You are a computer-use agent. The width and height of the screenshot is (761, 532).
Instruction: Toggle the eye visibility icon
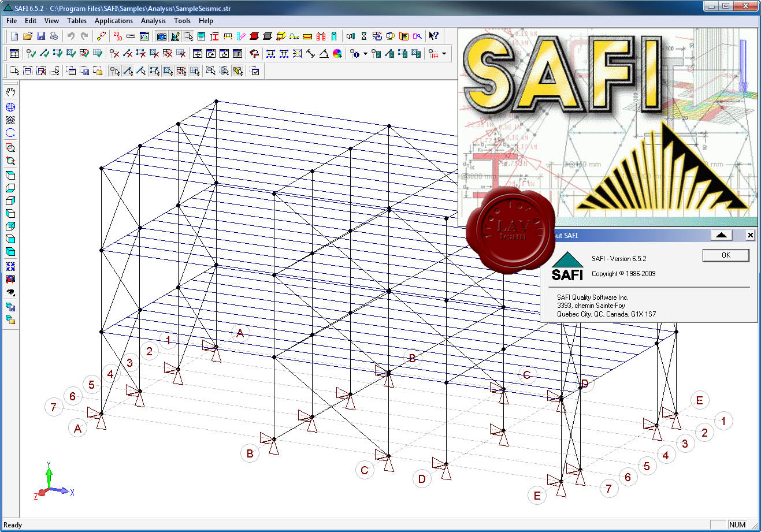(10, 292)
